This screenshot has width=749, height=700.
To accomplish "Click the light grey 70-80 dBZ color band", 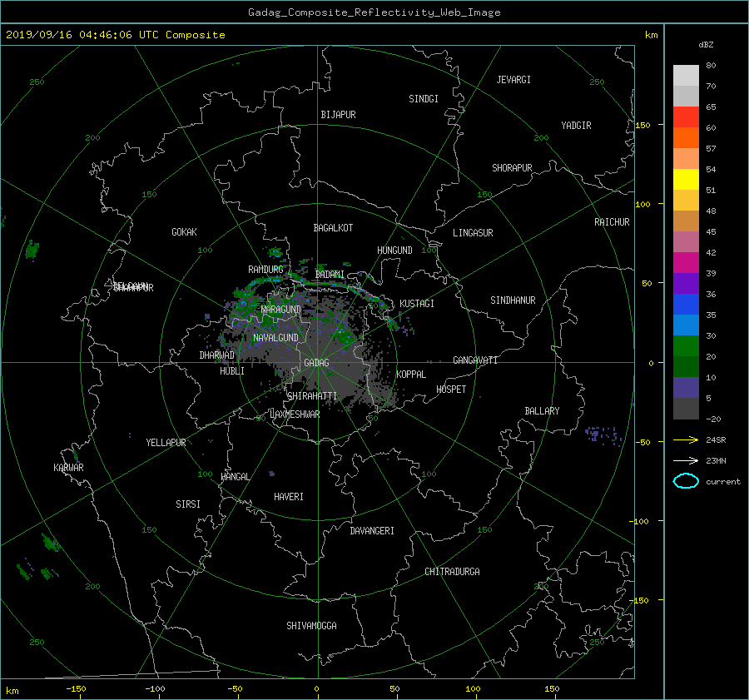I will pos(686,76).
